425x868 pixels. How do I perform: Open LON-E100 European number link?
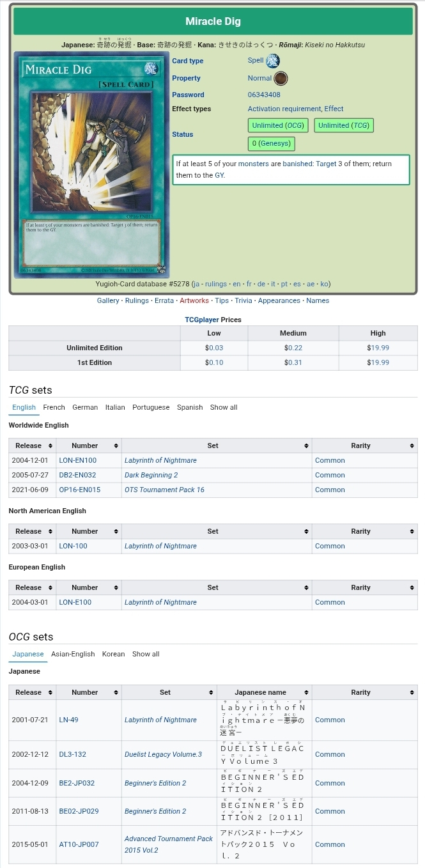pyautogui.click(x=75, y=602)
